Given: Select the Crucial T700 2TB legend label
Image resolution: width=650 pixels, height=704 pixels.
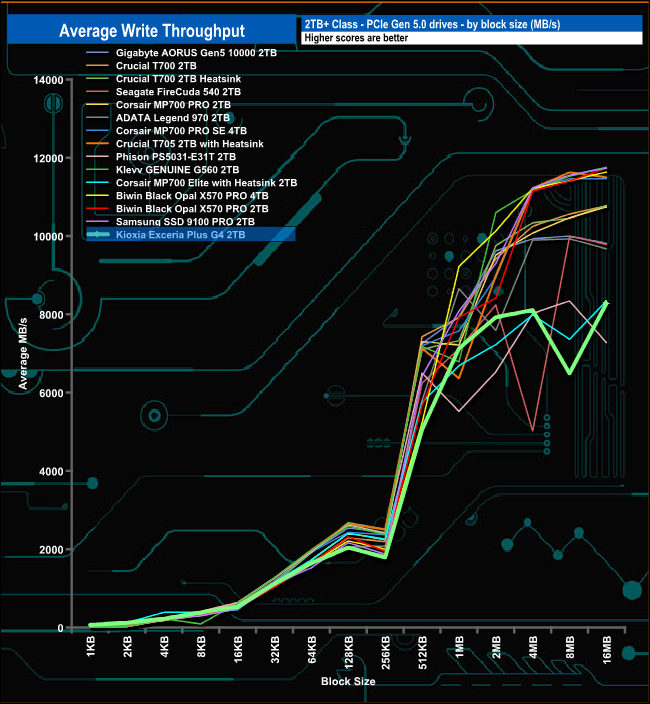Looking at the screenshot, I should coord(156,66).
